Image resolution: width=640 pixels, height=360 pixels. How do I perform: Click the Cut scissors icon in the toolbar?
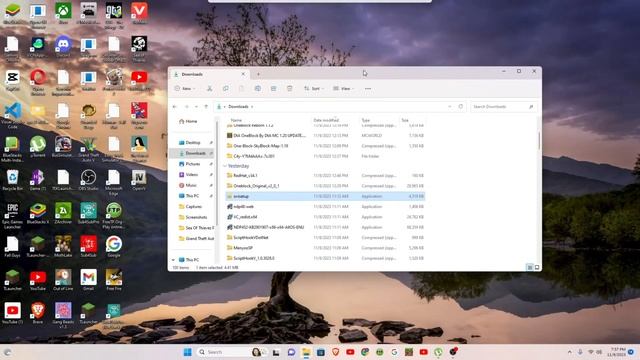click(209, 89)
